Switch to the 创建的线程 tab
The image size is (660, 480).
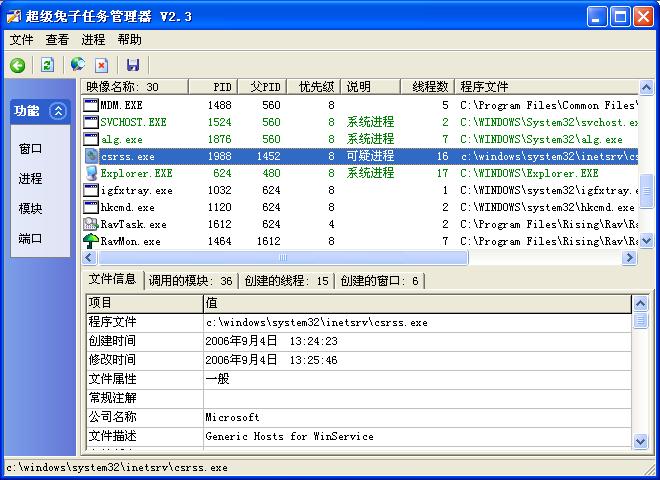tap(286, 281)
